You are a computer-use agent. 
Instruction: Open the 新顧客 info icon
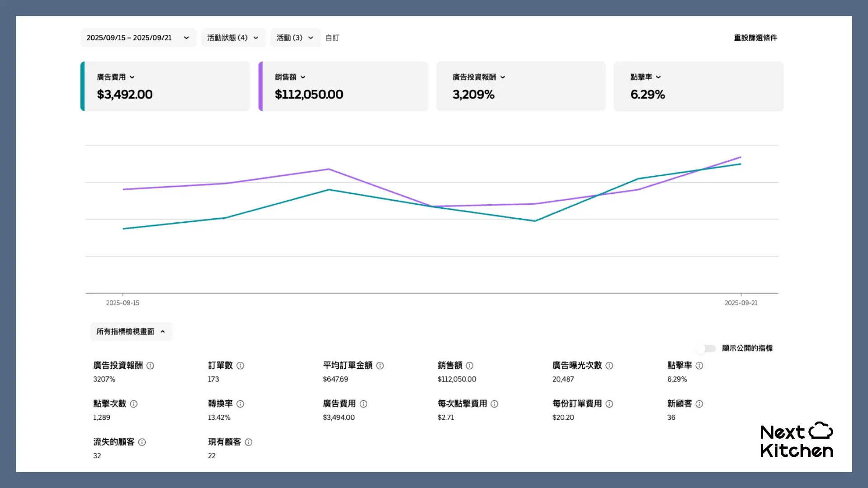coord(698,404)
